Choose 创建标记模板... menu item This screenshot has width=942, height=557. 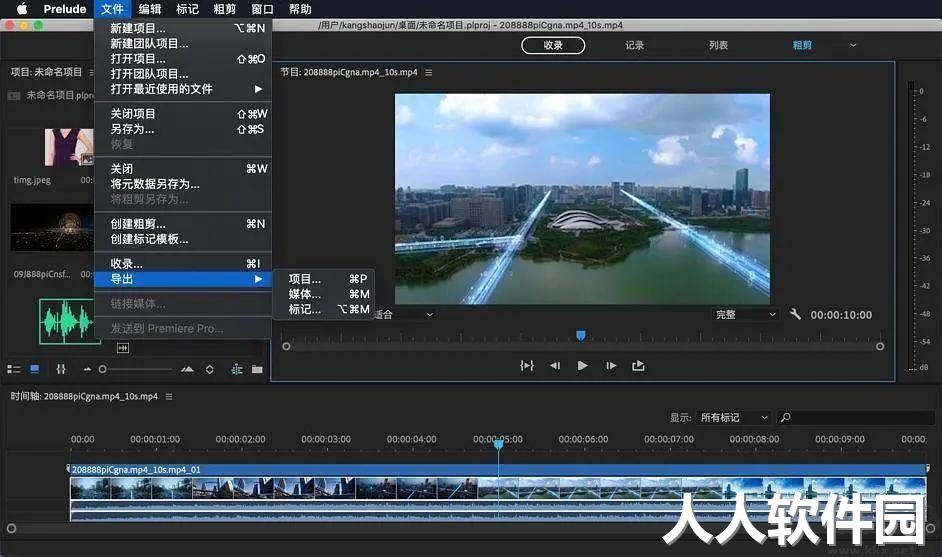183,239
